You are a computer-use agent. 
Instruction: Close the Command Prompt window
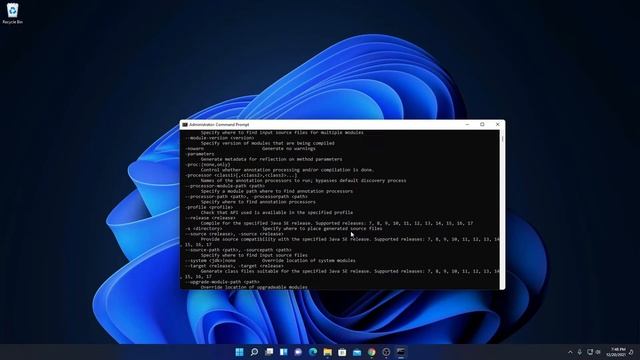pyautogui.click(x=498, y=124)
